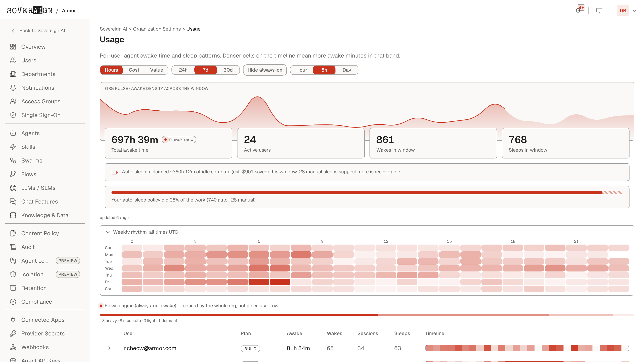Click ncheow@armor.com timeline strip
Viewport: 644px width, 362px height.
pyautogui.click(x=527, y=348)
